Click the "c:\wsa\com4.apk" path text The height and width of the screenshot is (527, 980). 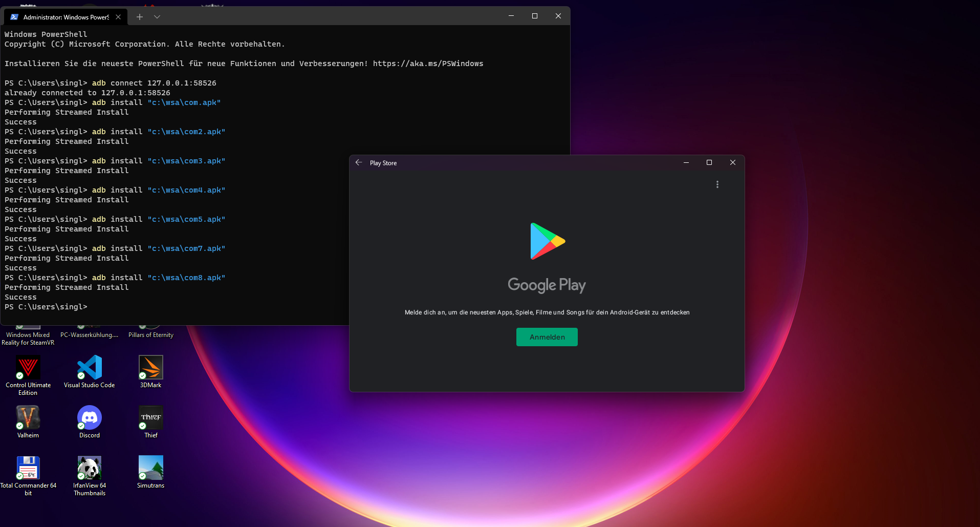tap(186, 190)
